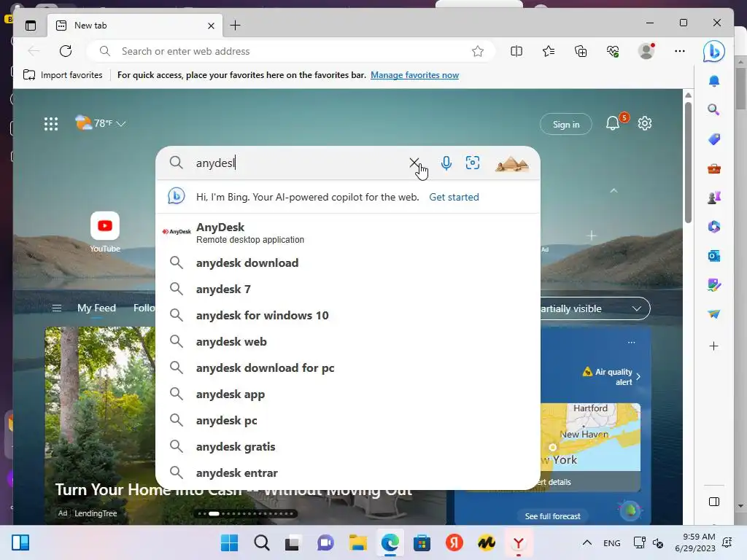The image size is (747, 560).
Task: Open File Explorer from taskbar
Action: (357, 542)
